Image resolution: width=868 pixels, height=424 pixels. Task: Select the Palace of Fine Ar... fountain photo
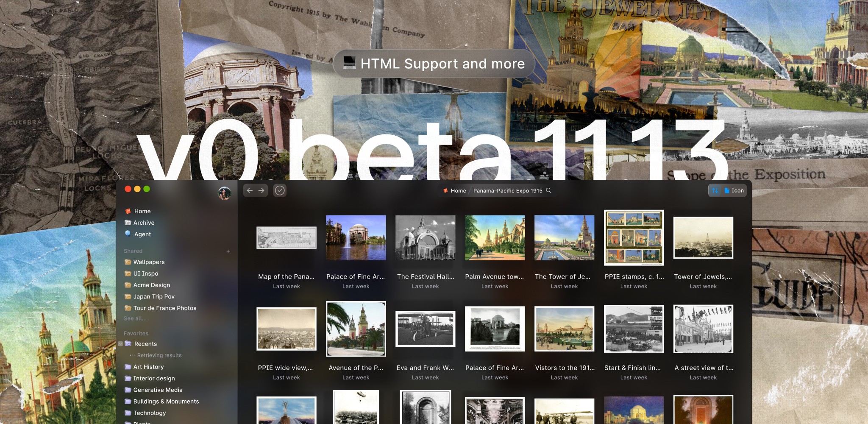[356, 237]
